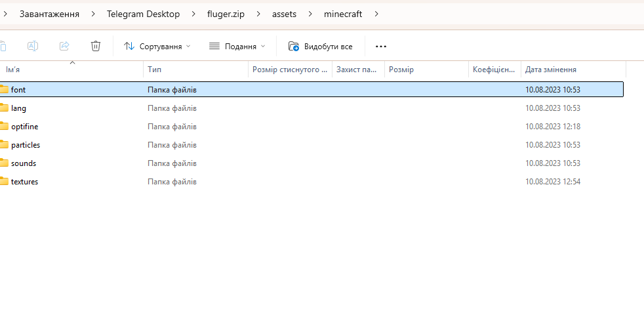
Task: Expand chevron after minecraft in breadcrumb
Action: [x=376, y=14]
